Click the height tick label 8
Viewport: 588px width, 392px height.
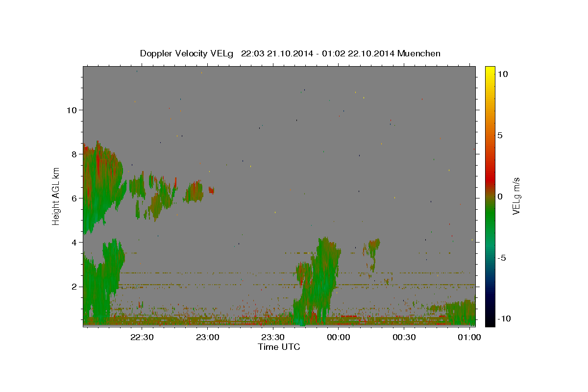click(74, 154)
